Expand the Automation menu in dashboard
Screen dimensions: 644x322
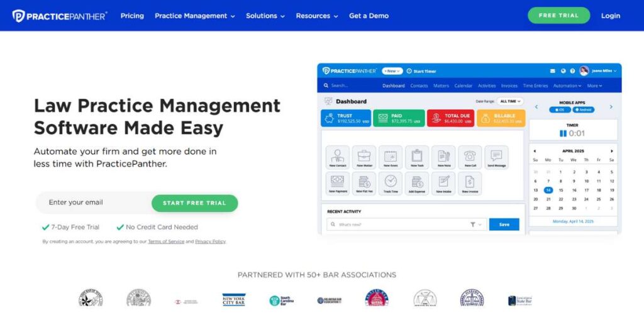point(567,86)
